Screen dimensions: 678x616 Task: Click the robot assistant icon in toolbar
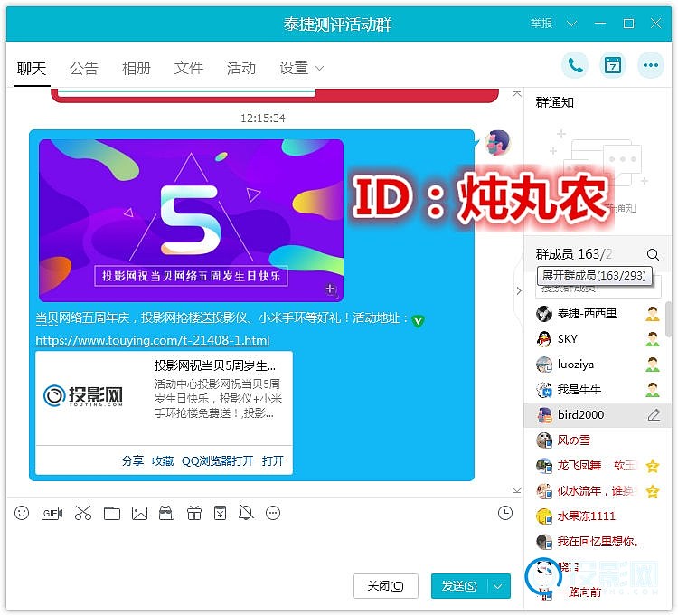166,513
